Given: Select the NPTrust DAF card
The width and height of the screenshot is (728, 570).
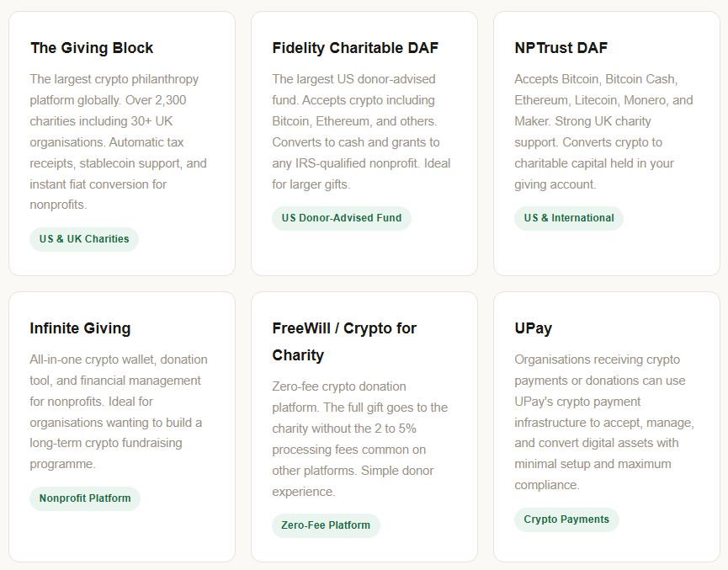Looking at the screenshot, I should pos(607,143).
